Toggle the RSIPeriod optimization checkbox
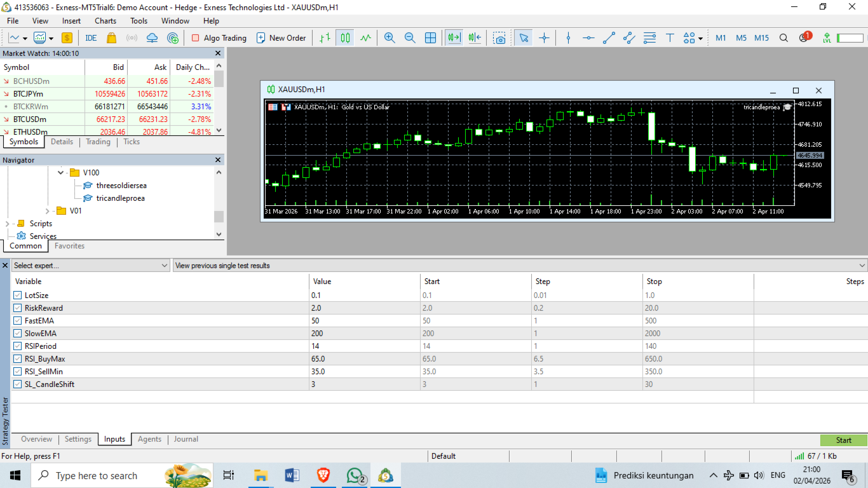This screenshot has height=488, width=868. coord(18,346)
